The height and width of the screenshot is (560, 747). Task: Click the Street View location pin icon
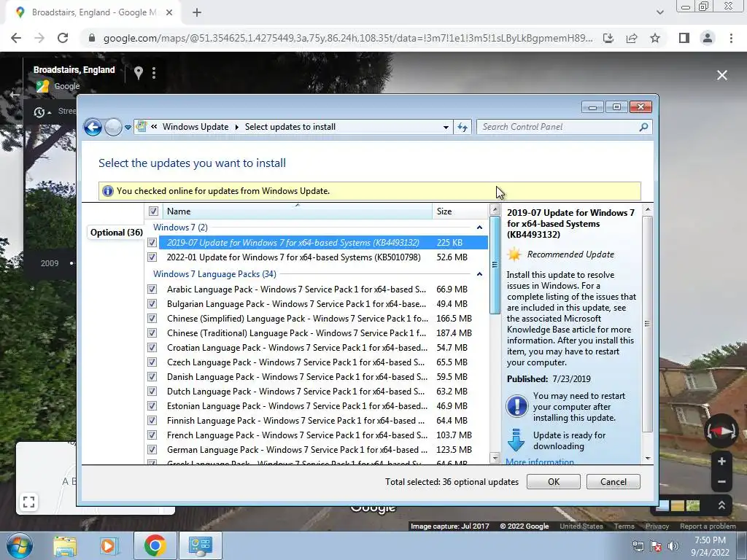138,73
